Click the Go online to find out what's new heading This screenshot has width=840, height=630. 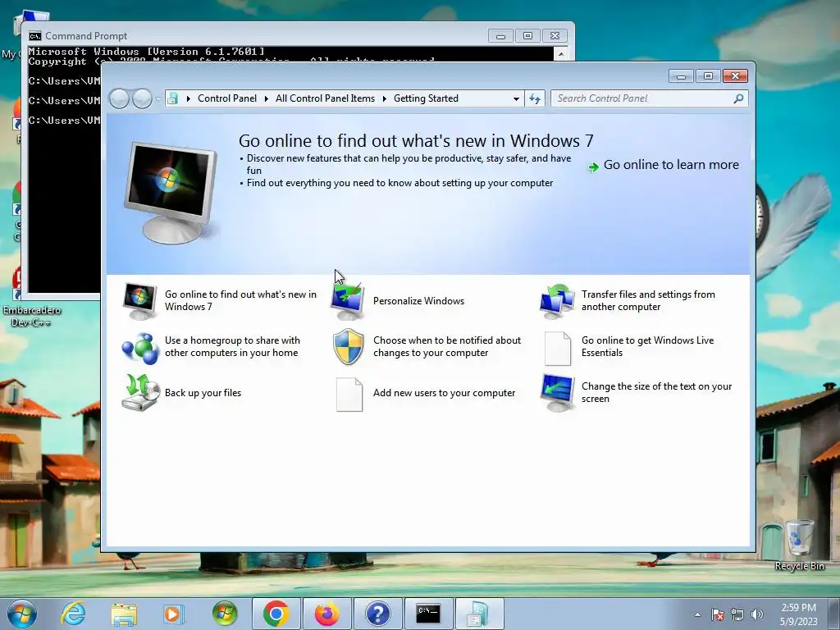(x=416, y=141)
